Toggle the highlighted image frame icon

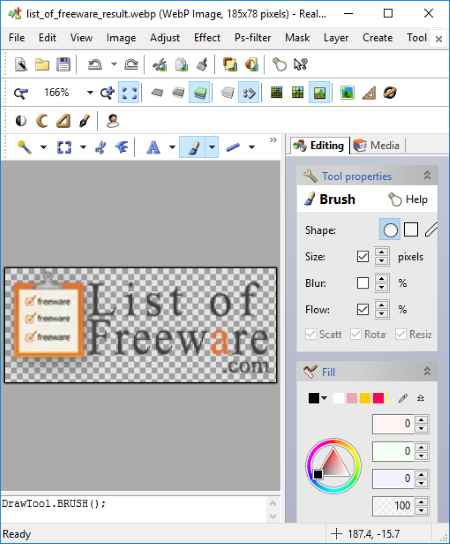click(319, 93)
